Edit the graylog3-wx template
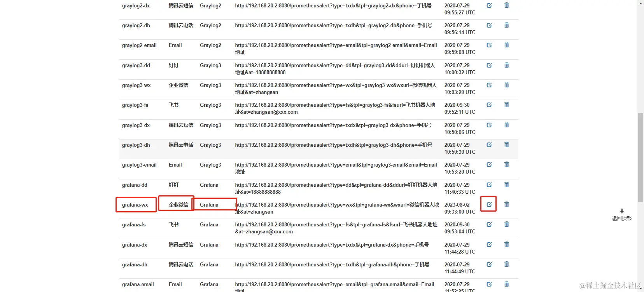This screenshot has width=644, height=292. pos(489,85)
